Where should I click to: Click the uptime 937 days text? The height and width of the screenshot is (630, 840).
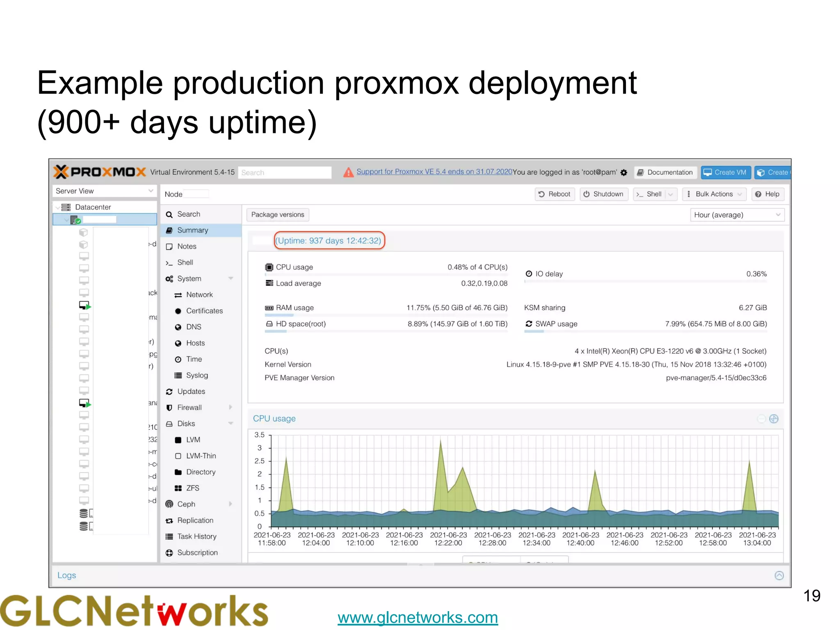click(x=329, y=240)
